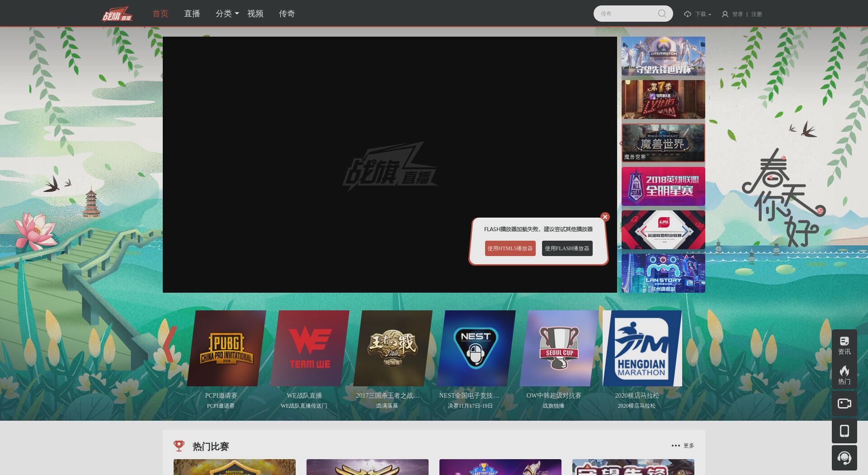Close the Flash player failure popup
Screen dimensions: 868x475
coord(605,217)
